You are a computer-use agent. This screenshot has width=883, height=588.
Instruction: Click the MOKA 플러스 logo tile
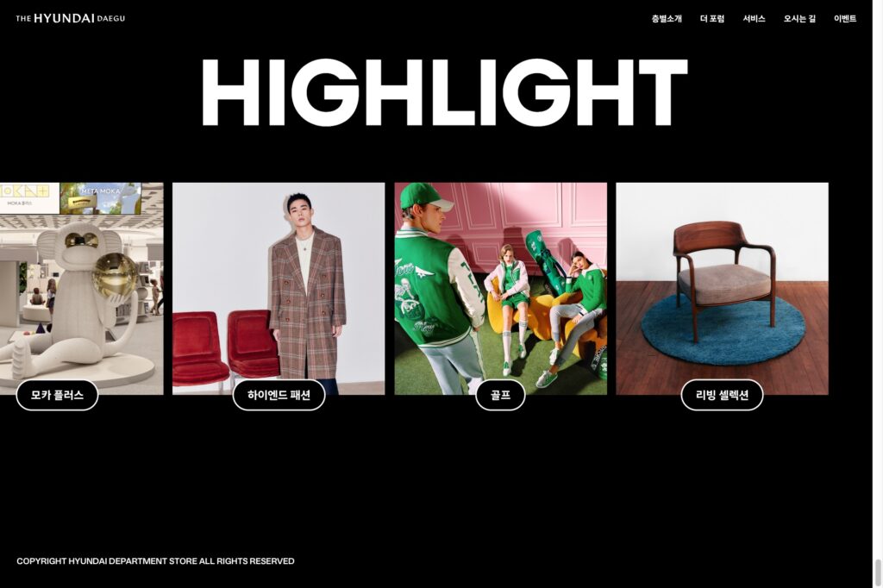coord(29,198)
